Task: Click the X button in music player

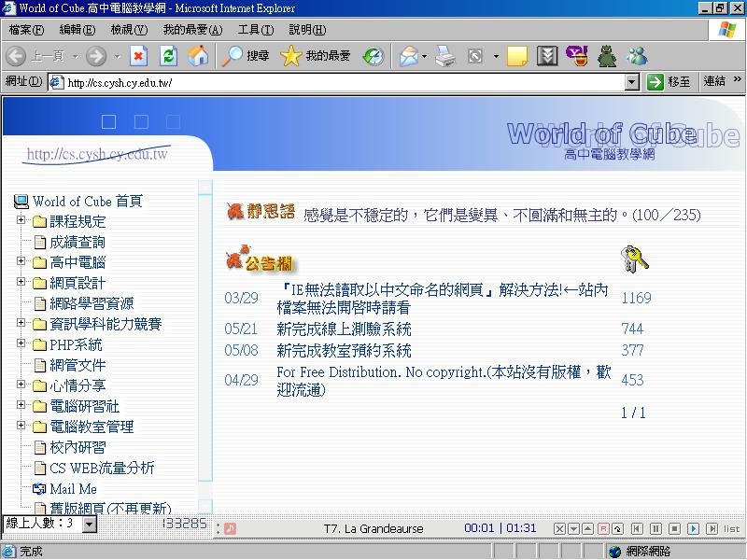Action: 559,528
